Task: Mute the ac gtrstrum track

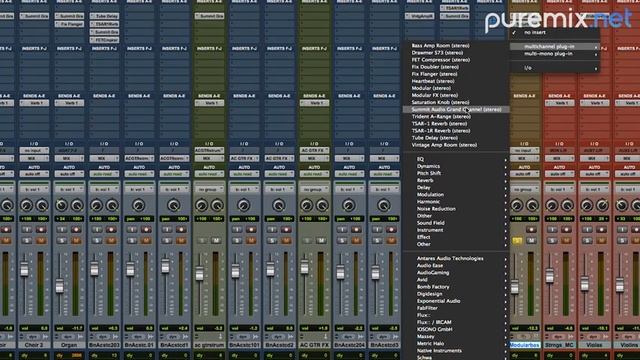Action: coord(216,240)
